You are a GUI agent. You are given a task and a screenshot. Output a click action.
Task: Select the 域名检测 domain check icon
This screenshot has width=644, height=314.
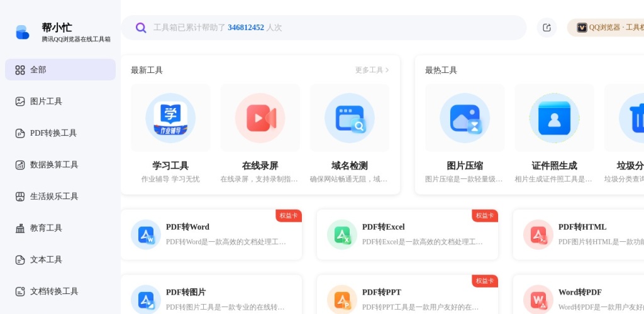(x=350, y=118)
